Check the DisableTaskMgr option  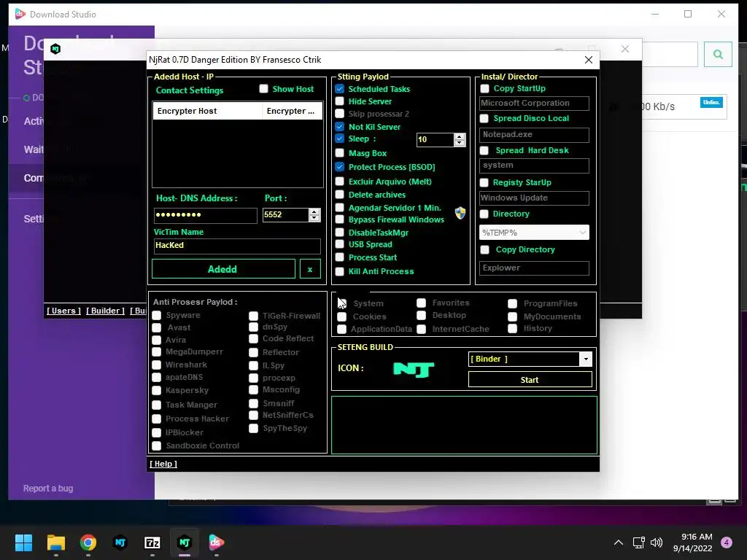pos(340,233)
